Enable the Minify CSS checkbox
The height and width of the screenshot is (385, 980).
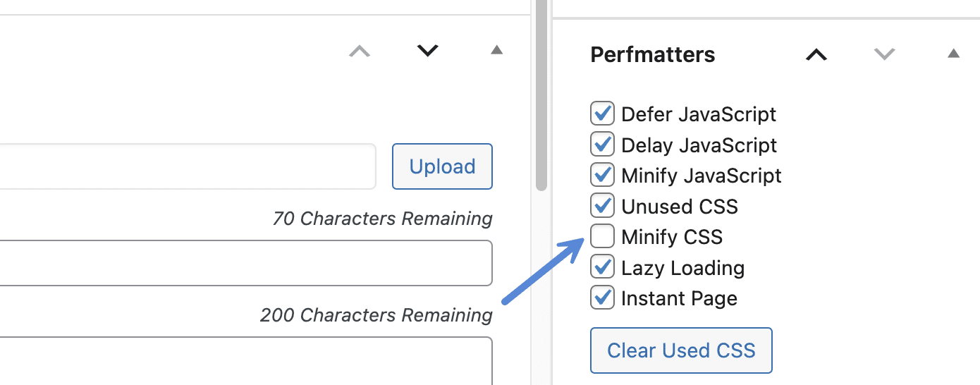click(602, 236)
